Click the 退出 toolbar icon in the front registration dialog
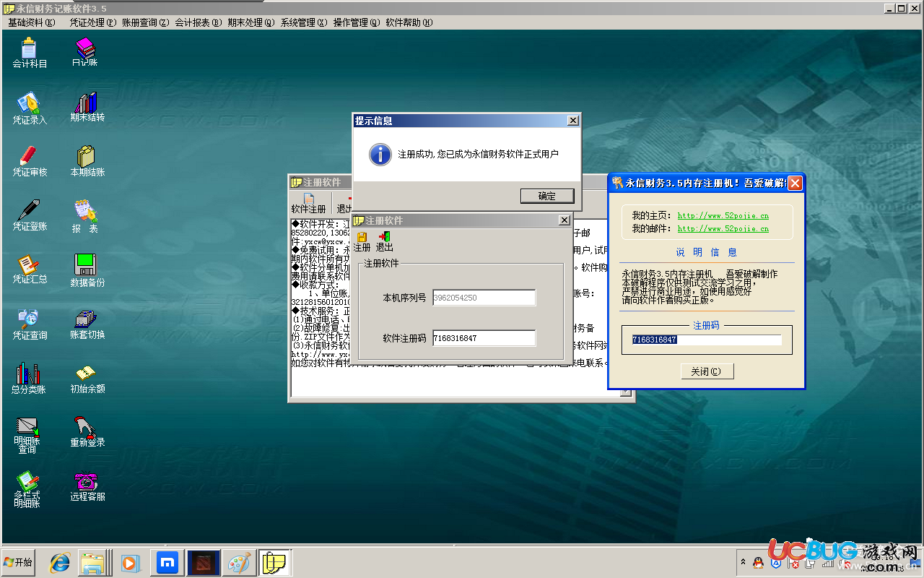 click(x=384, y=242)
